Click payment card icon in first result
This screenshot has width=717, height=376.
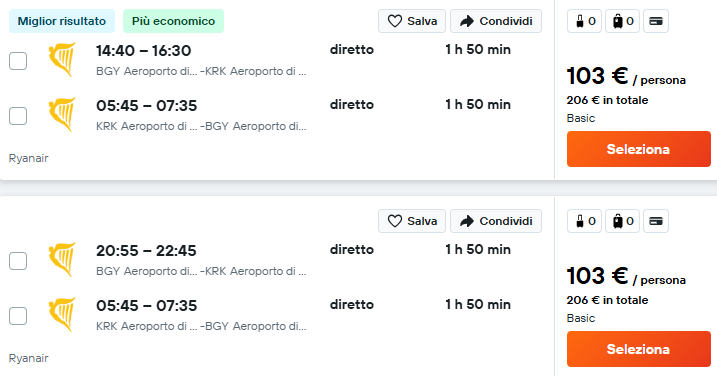(x=656, y=21)
